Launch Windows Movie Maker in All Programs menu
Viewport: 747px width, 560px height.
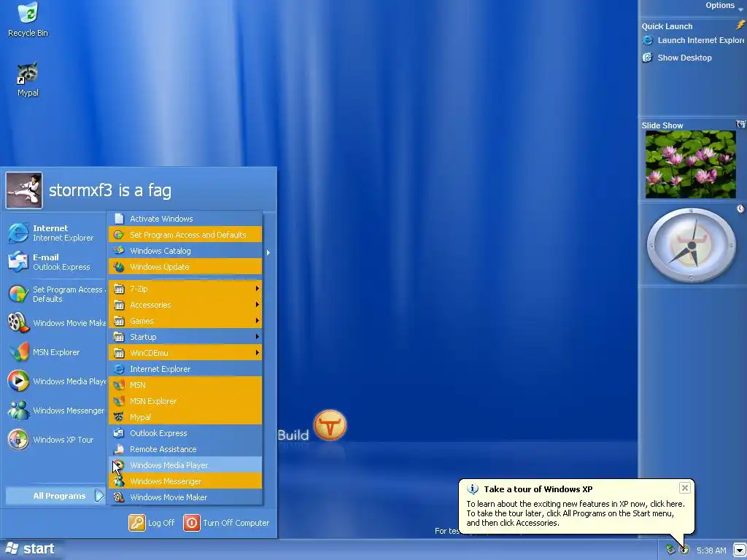click(x=185, y=497)
